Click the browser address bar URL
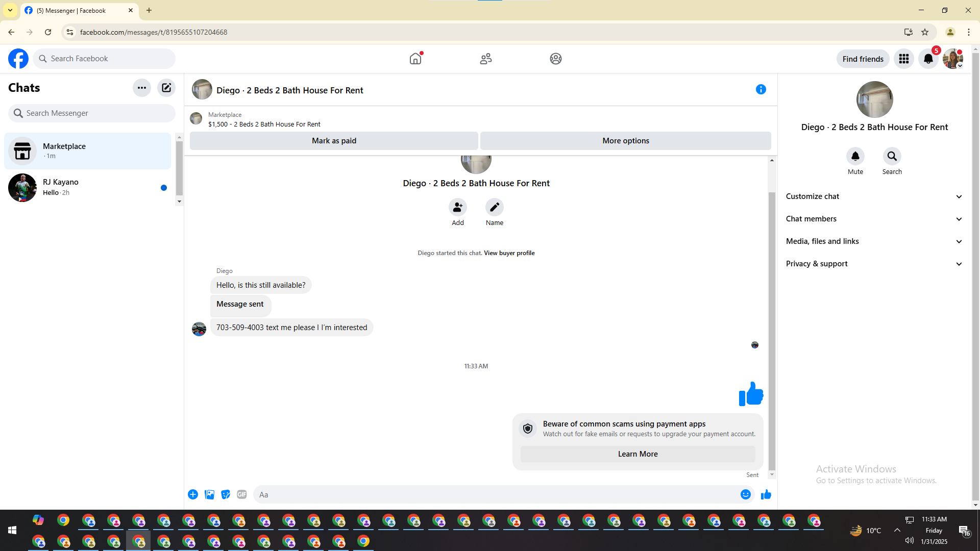The height and width of the screenshot is (551, 980). point(154,32)
